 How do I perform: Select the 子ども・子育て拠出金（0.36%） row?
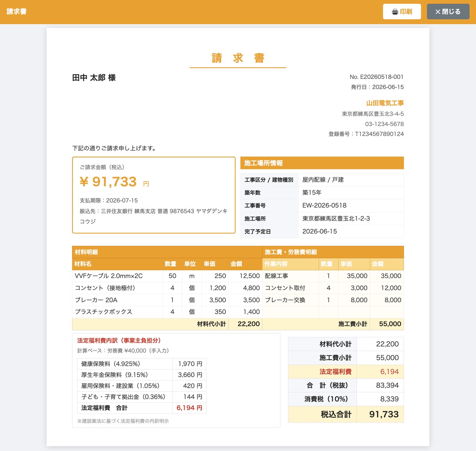click(142, 397)
